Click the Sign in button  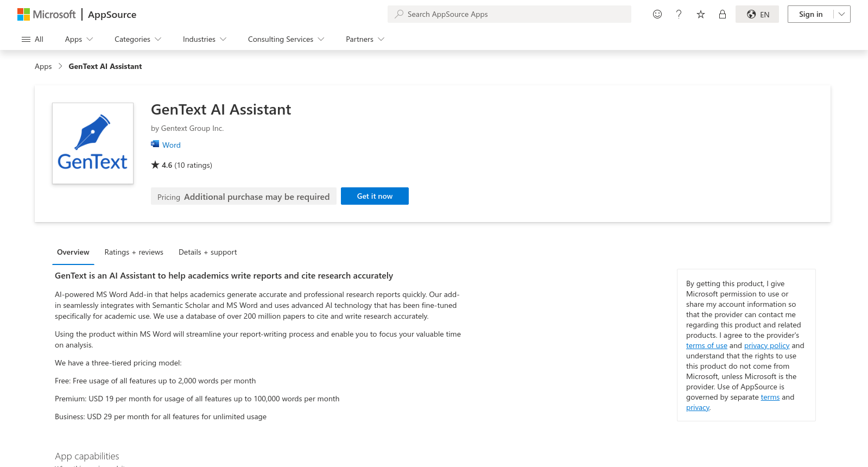pos(811,14)
